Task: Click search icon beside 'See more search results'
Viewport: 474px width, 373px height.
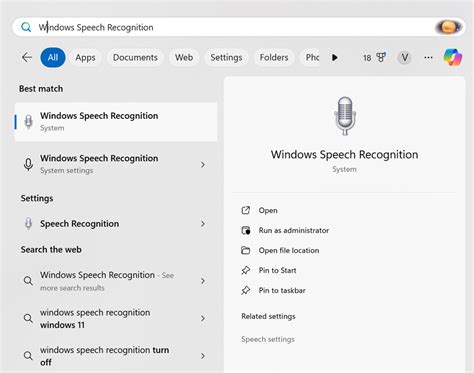Action: 28,281
